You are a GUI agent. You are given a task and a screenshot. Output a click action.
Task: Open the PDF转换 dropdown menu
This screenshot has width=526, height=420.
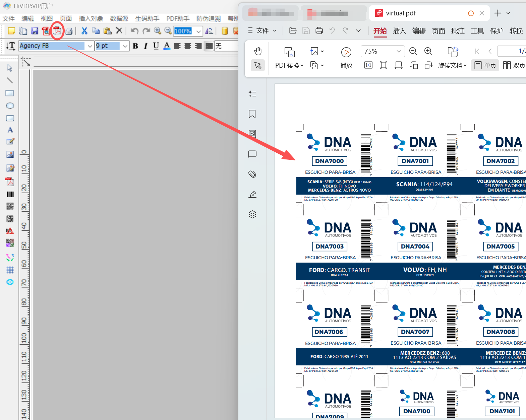coord(289,65)
